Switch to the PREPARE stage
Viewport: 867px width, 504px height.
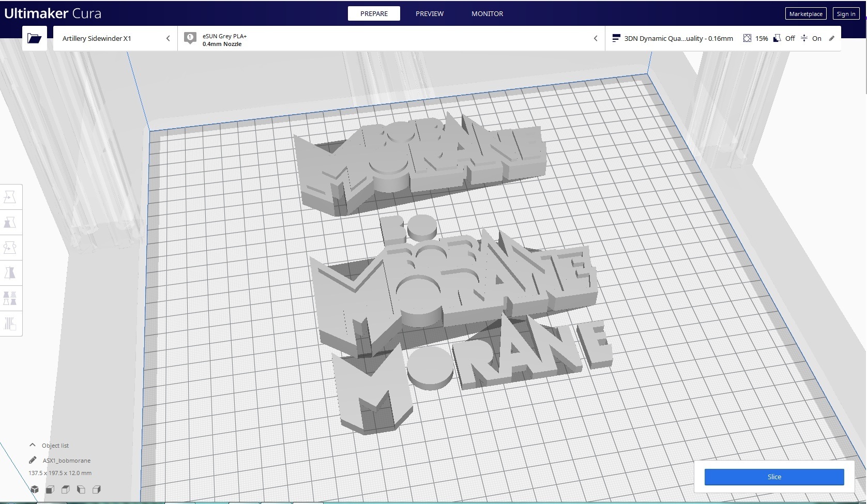click(x=374, y=13)
